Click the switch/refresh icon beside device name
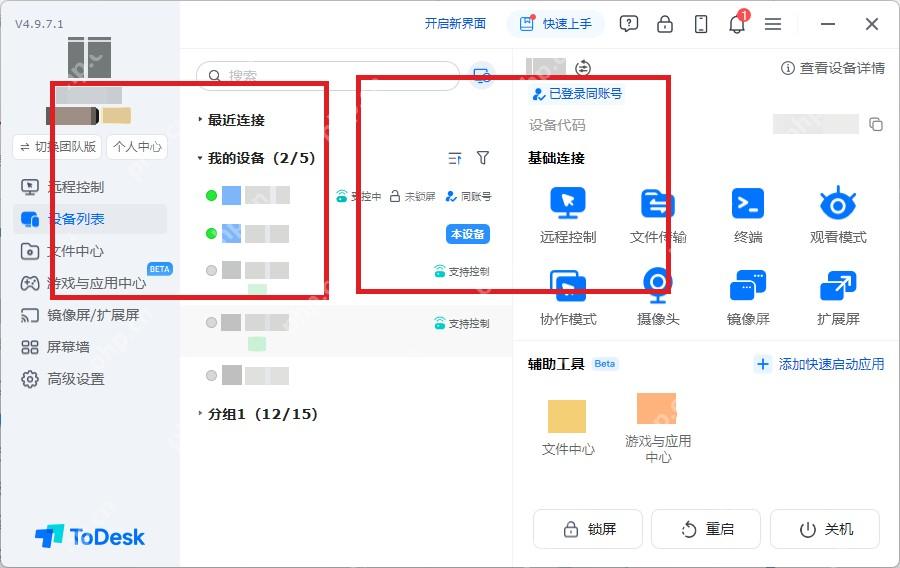Screen dimensions: 900x568 coord(583,68)
